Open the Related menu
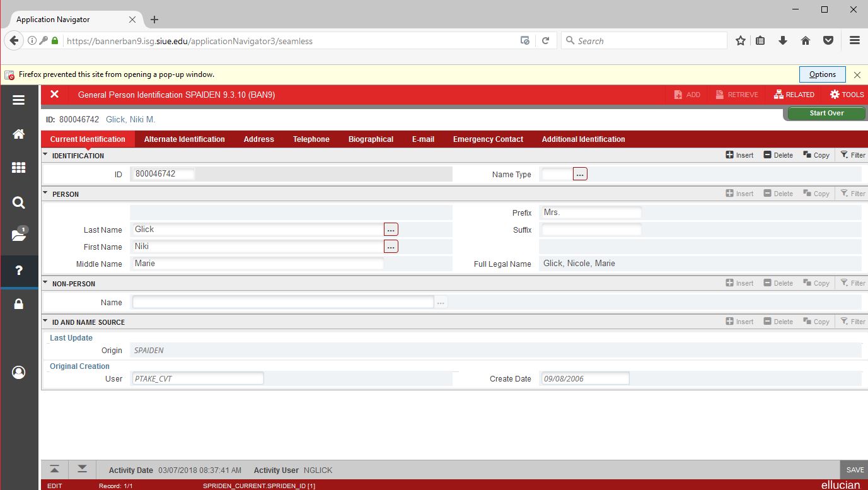The width and height of the screenshot is (868, 490). click(794, 95)
